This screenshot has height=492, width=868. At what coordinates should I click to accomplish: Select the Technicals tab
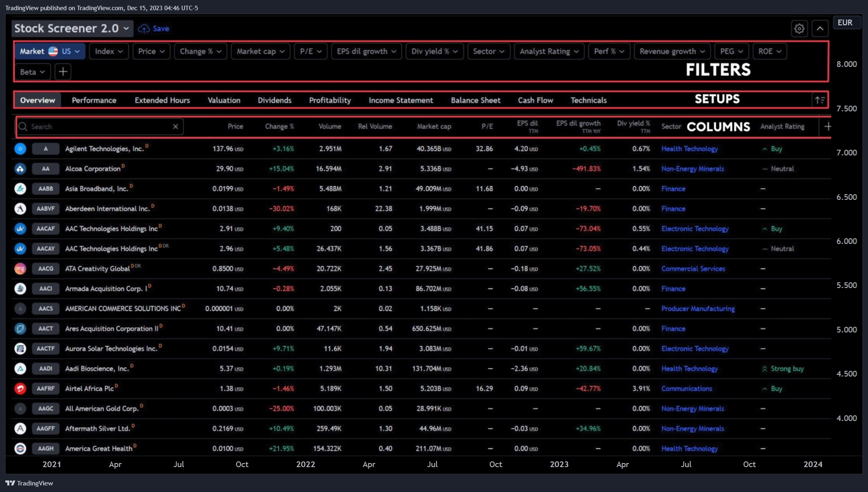(588, 100)
